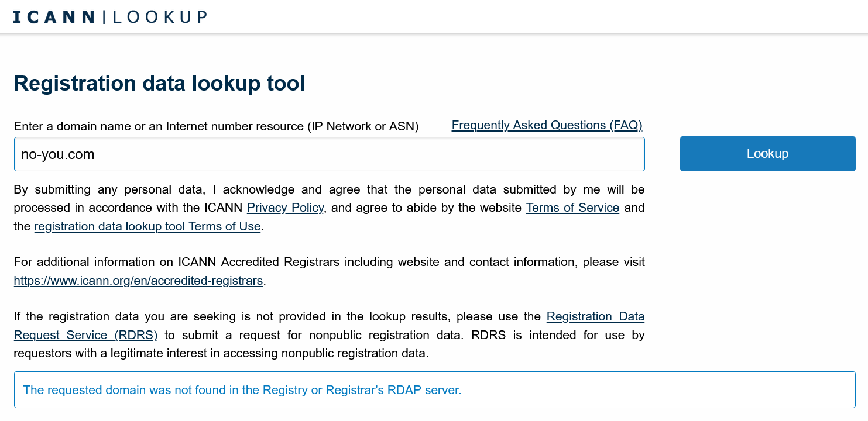Open the website Terms of Service link
The width and height of the screenshot is (868, 421).
tap(572, 208)
